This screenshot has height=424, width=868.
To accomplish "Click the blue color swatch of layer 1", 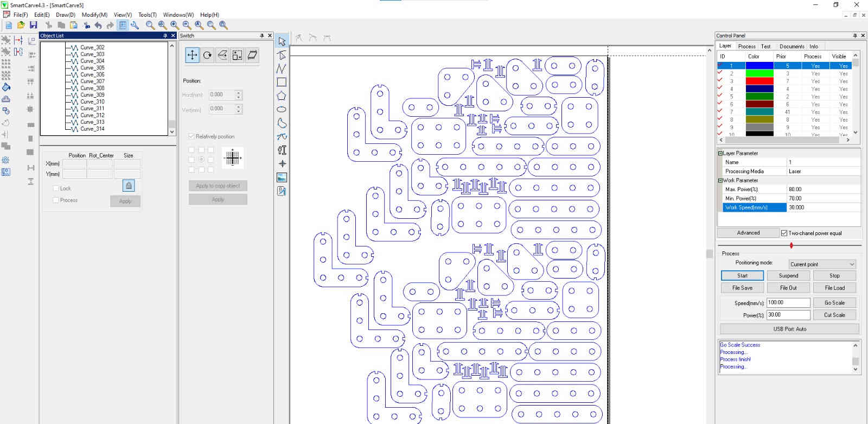I will [759, 66].
